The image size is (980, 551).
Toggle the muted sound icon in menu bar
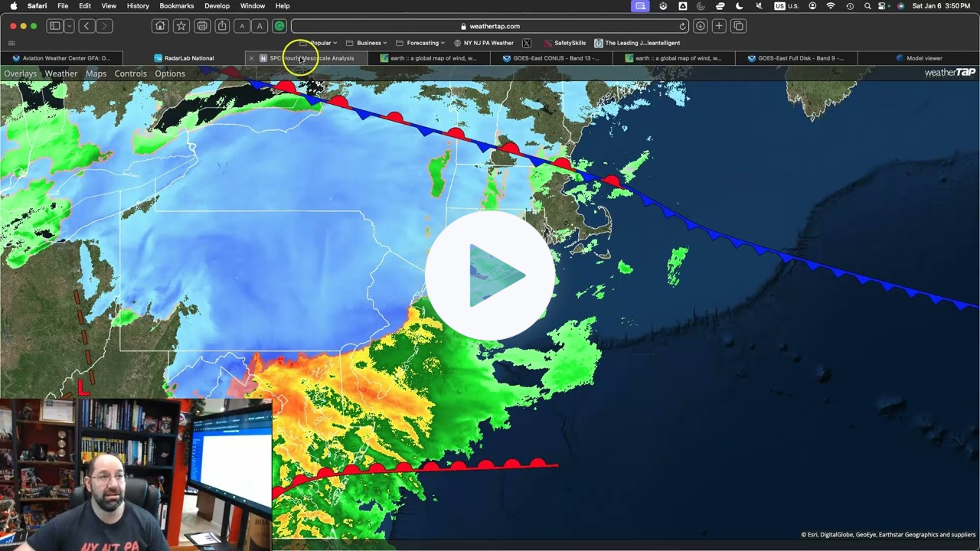[759, 6]
